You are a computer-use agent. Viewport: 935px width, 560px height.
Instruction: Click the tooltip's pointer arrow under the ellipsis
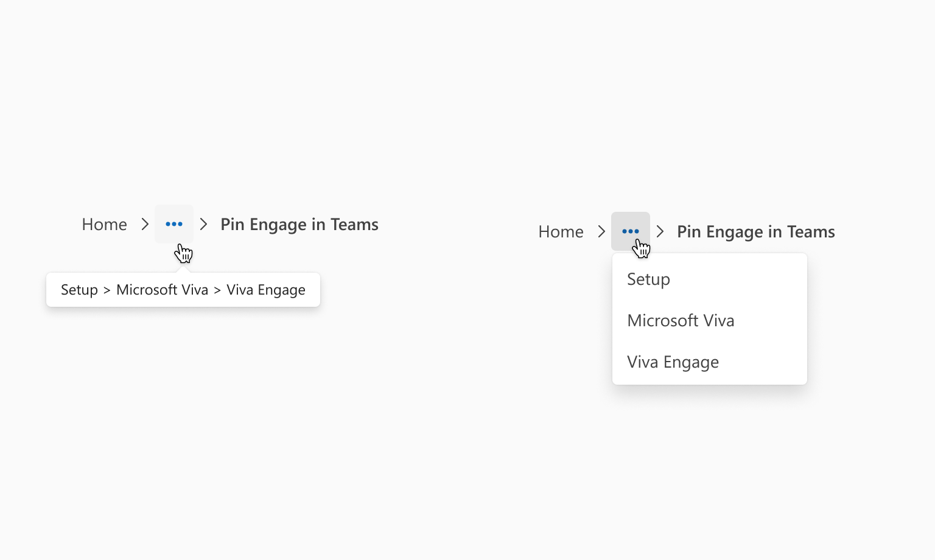(183, 269)
